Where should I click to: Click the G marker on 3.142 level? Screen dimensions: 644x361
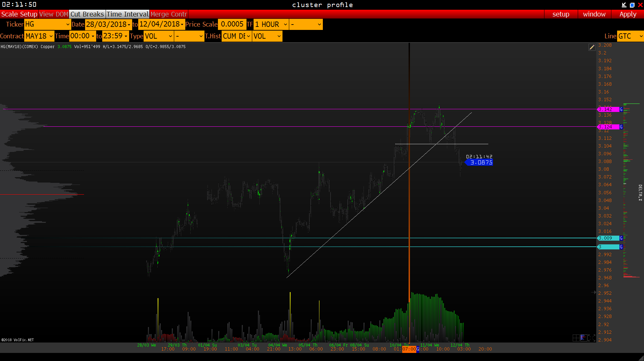(x=621, y=109)
